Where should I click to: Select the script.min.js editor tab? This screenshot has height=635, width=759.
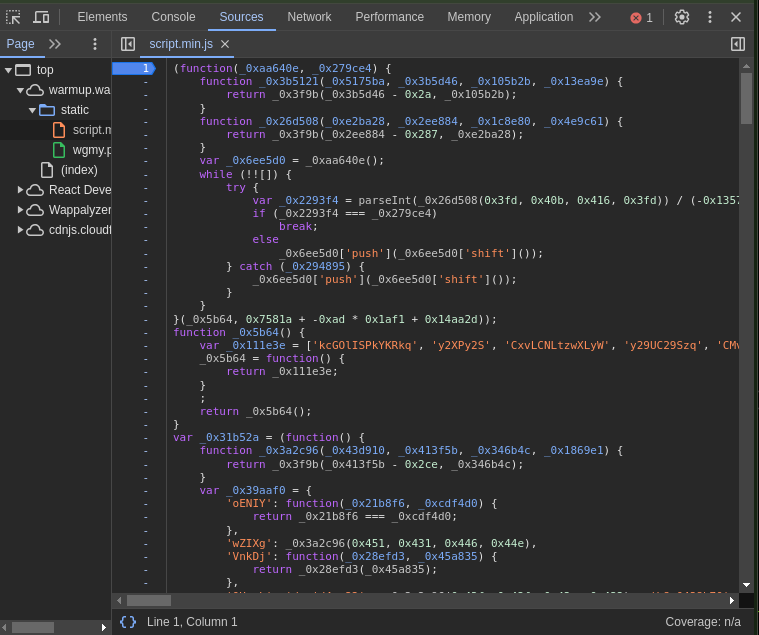[x=181, y=44]
